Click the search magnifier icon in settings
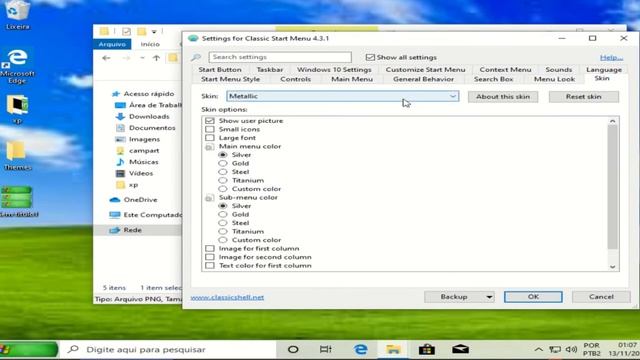 [x=196, y=57]
